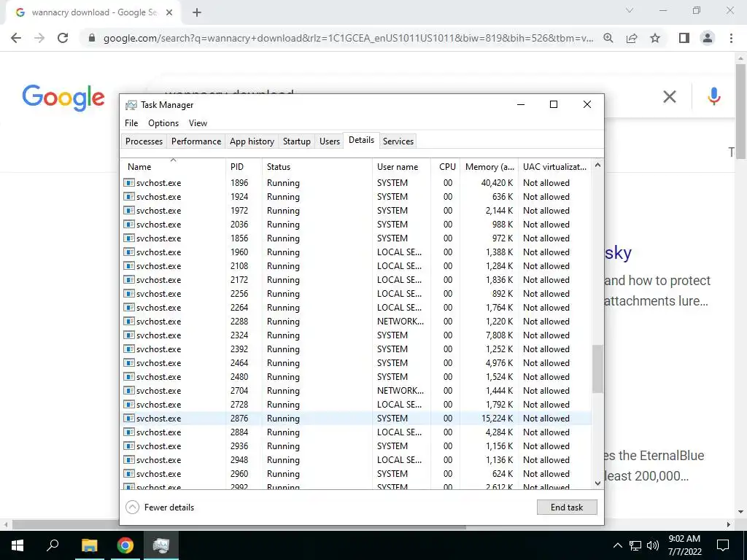Switch to the Performance tab
The height and width of the screenshot is (560, 747).
(196, 141)
